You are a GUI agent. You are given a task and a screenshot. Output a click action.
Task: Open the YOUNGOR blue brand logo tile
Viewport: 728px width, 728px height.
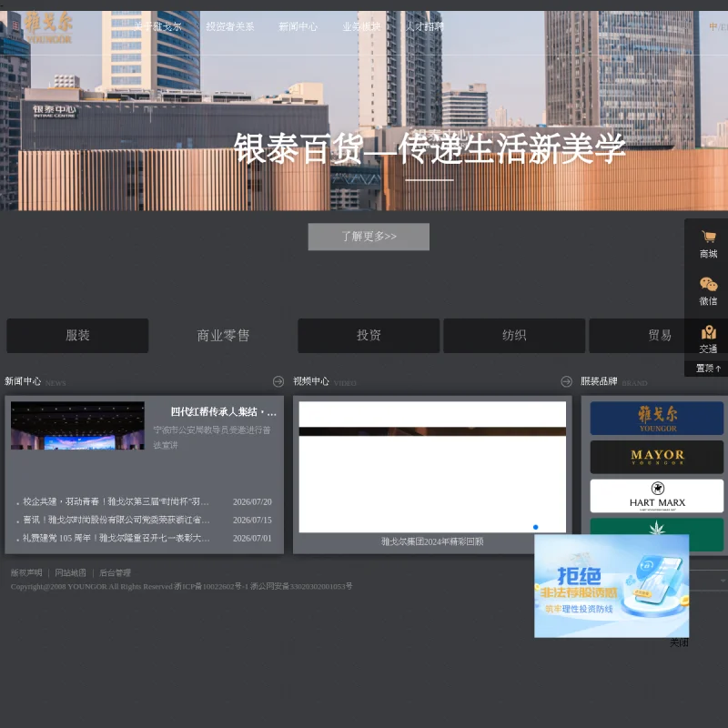tap(656, 419)
